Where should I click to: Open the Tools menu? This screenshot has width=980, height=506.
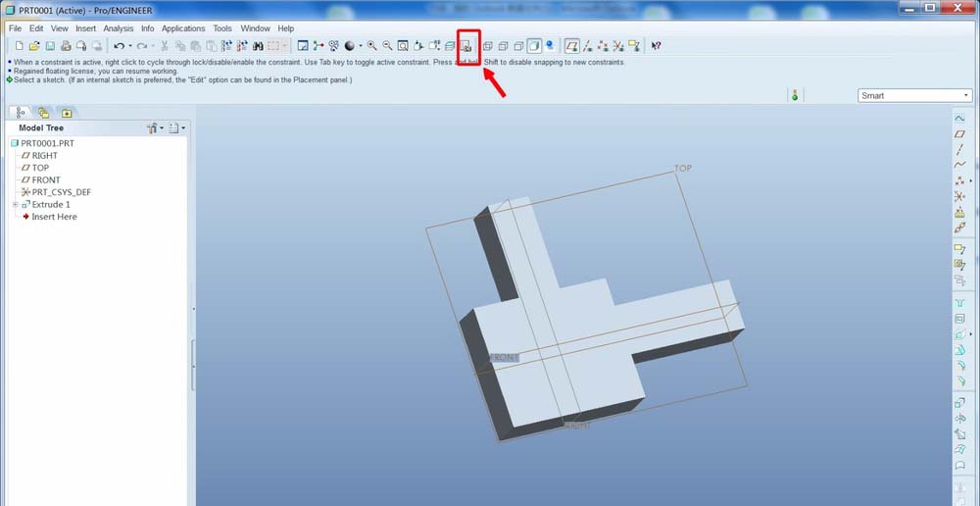(x=222, y=28)
